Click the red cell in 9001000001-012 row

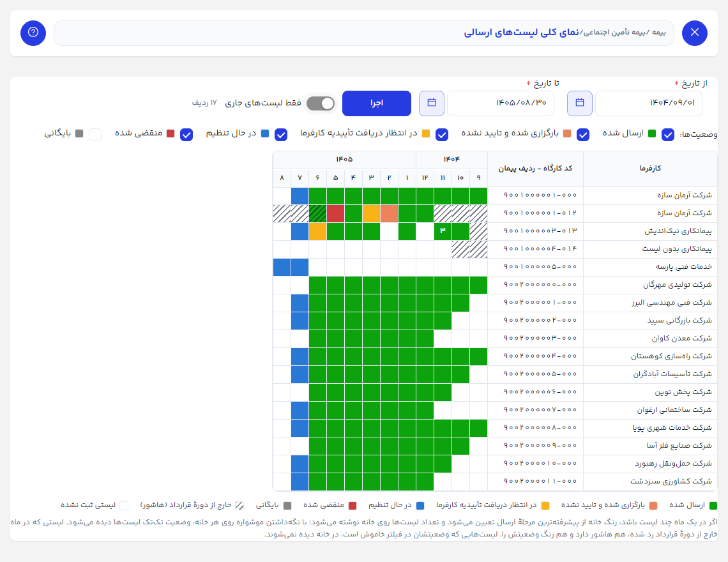[336, 214]
